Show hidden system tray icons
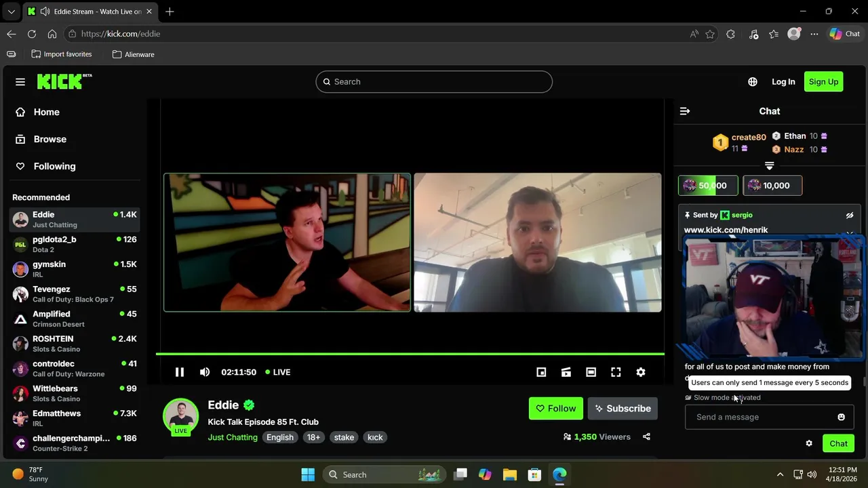 coord(780,474)
